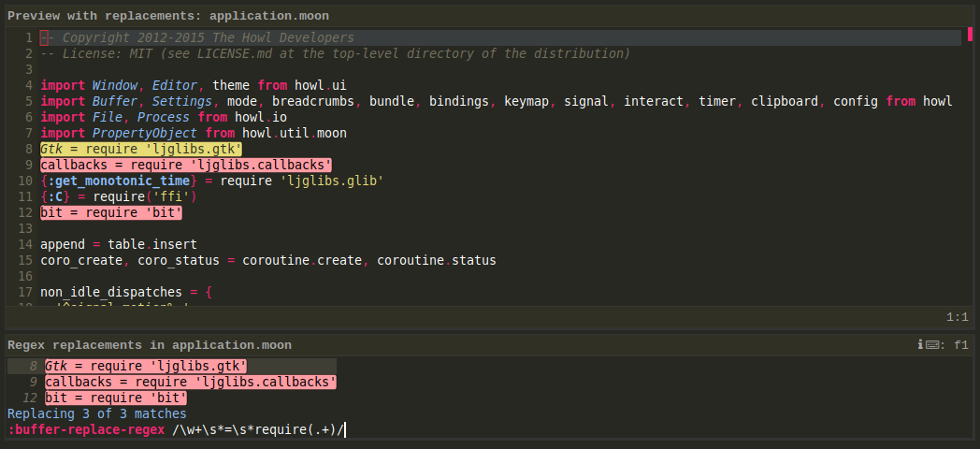
Task: Click the "Preview with replacements: application.moon" title
Action: 168,16
